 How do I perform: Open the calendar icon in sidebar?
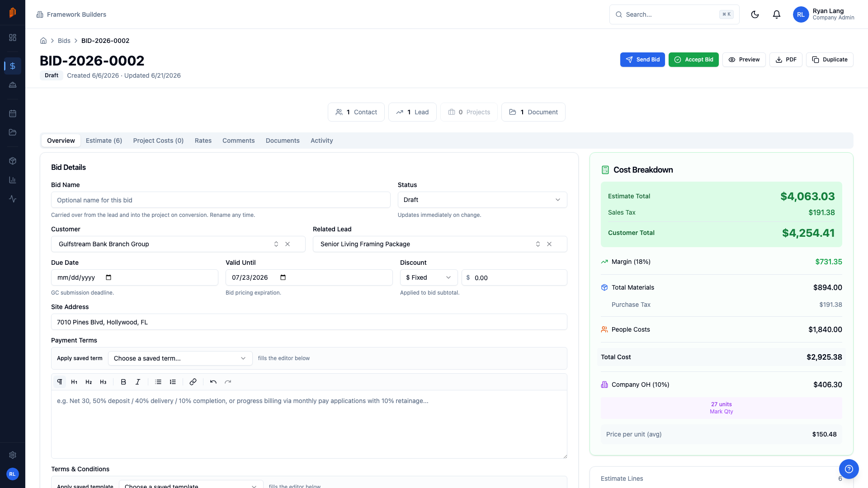click(13, 113)
